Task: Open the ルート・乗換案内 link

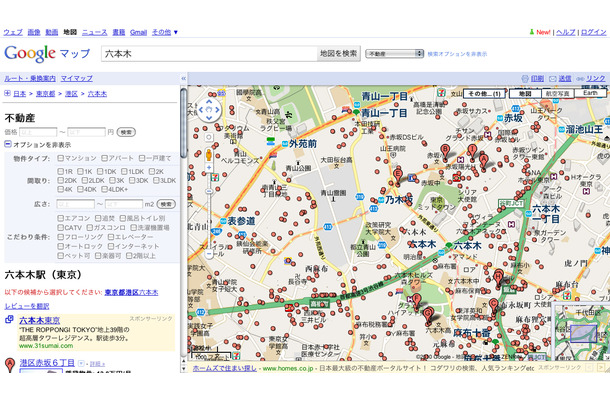Action: point(30,78)
